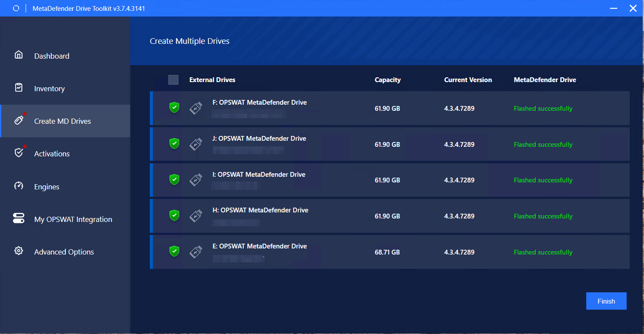Image resolution: width=644 pixels, height=334 pixels.
Task: Click the Inventory clipboard icon
Action: pyautogui.click(x=19, y=87)
